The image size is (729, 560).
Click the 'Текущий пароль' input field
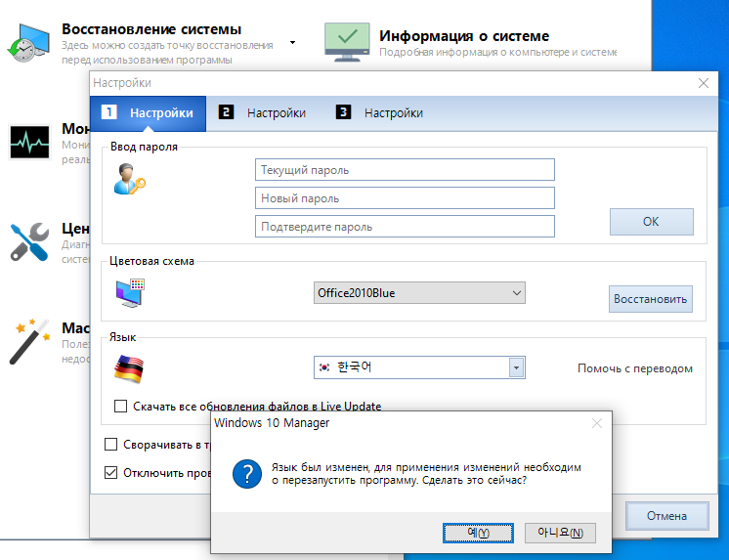(405, 170)
